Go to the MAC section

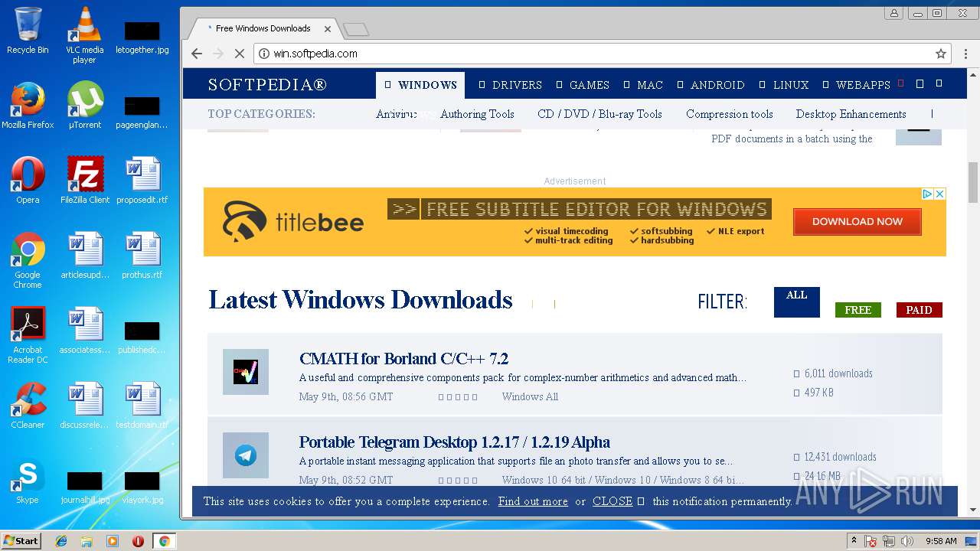pyautogui.click(x=643, y=85)
